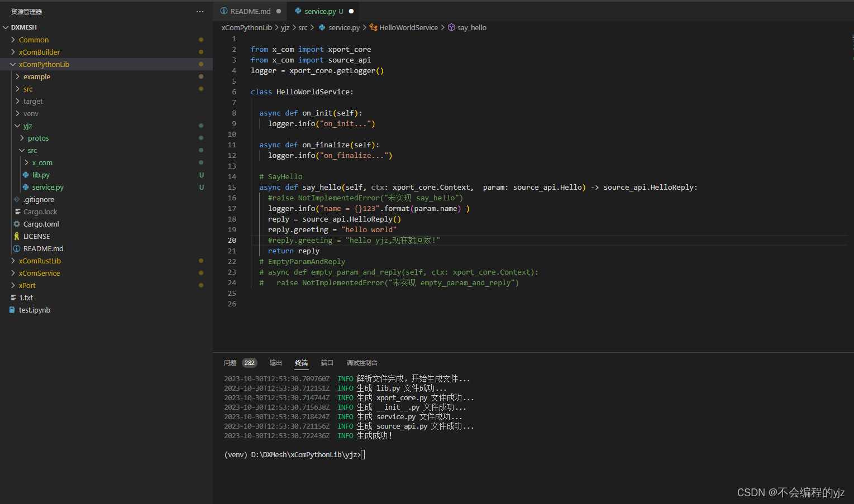
Task: Click 'logger = xport_core.getLogger()' line
Action: click(317, 71)
